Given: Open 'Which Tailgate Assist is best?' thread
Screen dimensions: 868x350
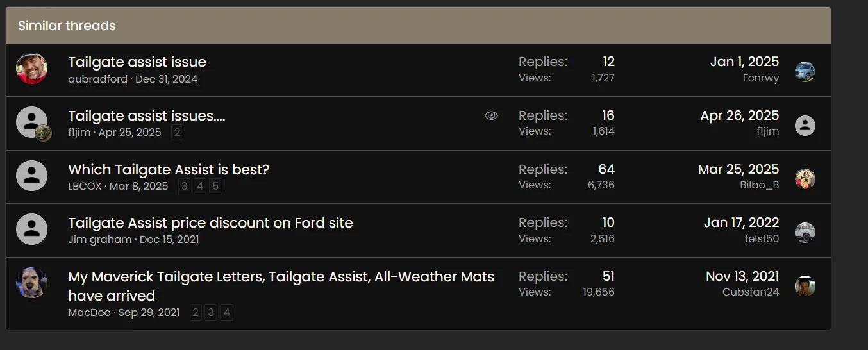Looking at the screenshot, I should coord(169,170).
